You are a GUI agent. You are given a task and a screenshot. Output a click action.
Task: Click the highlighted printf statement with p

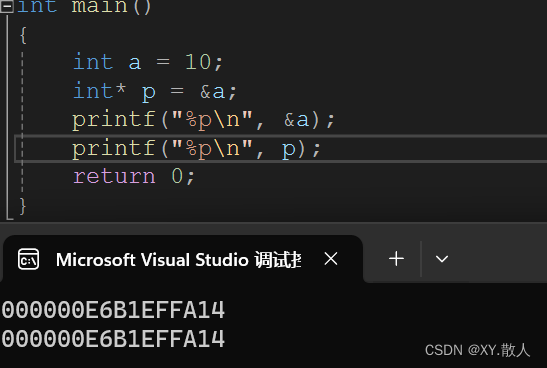[196, 149]
